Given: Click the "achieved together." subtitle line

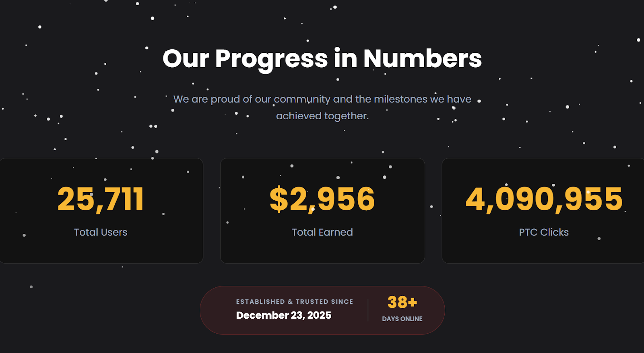Looking at the screenshot, I should pyautogui.click(x=322, y=116).
